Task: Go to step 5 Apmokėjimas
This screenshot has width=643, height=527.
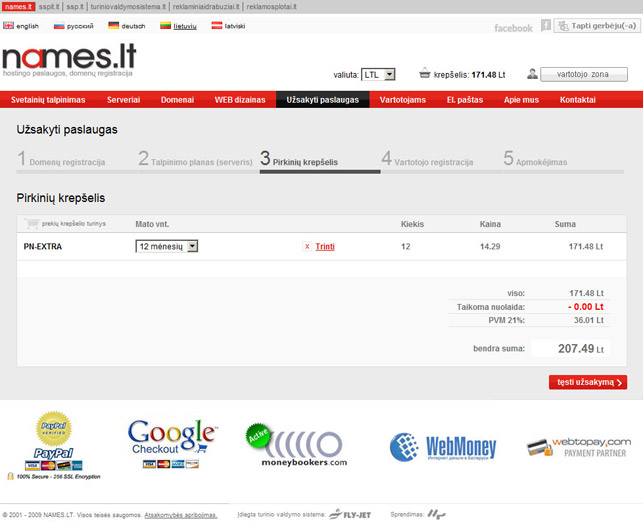Action: [563, 160]
